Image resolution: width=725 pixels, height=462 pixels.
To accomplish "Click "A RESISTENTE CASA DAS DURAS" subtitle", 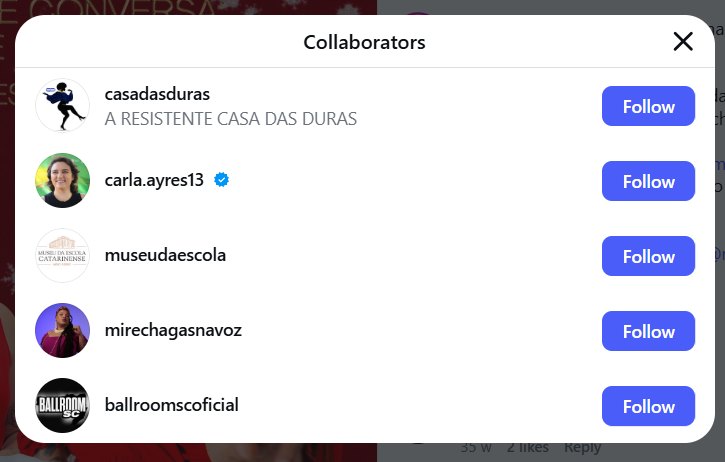I will coord(231,119).
